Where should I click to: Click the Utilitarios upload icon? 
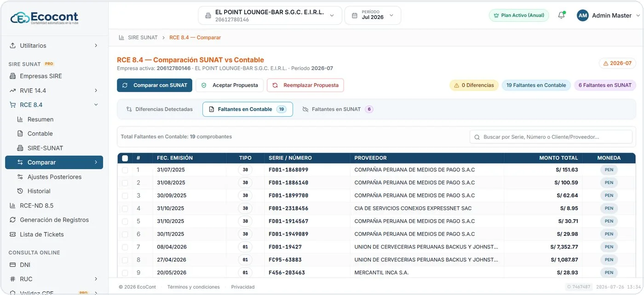coord(12,45)
